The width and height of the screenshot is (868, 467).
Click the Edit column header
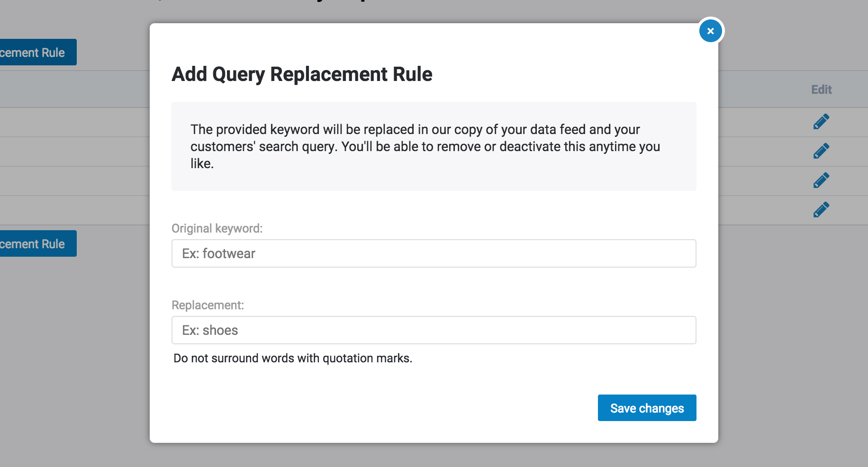821,90
